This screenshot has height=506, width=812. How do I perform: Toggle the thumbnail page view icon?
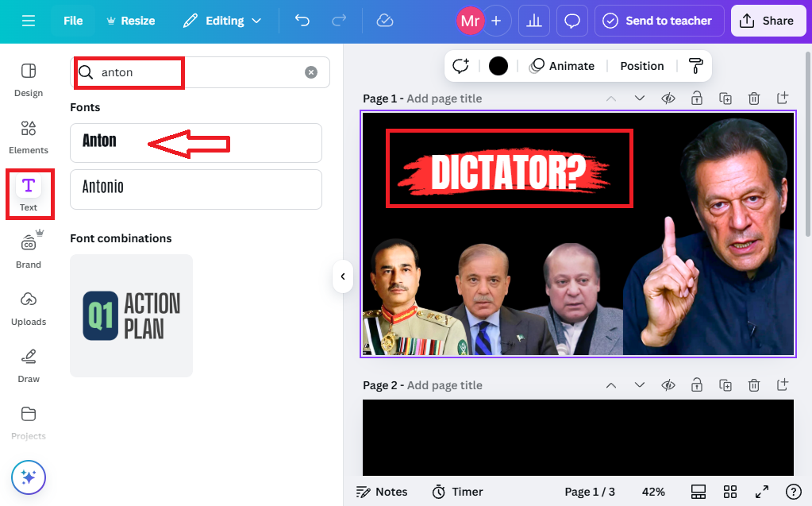pyautogui.click(x=698, y=492)
